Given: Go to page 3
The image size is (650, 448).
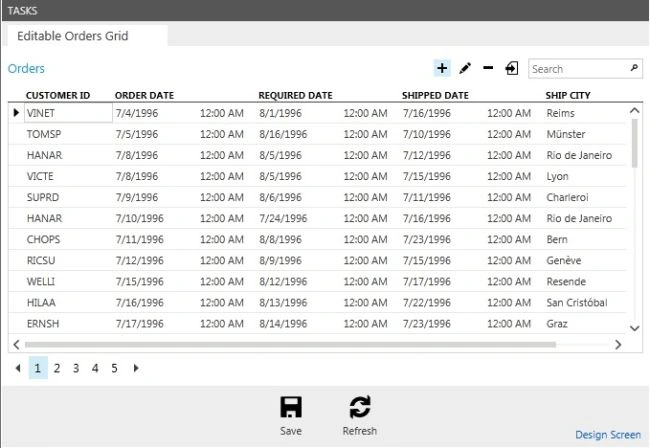Looking at the screenshot, I should [x=76, y=368].
